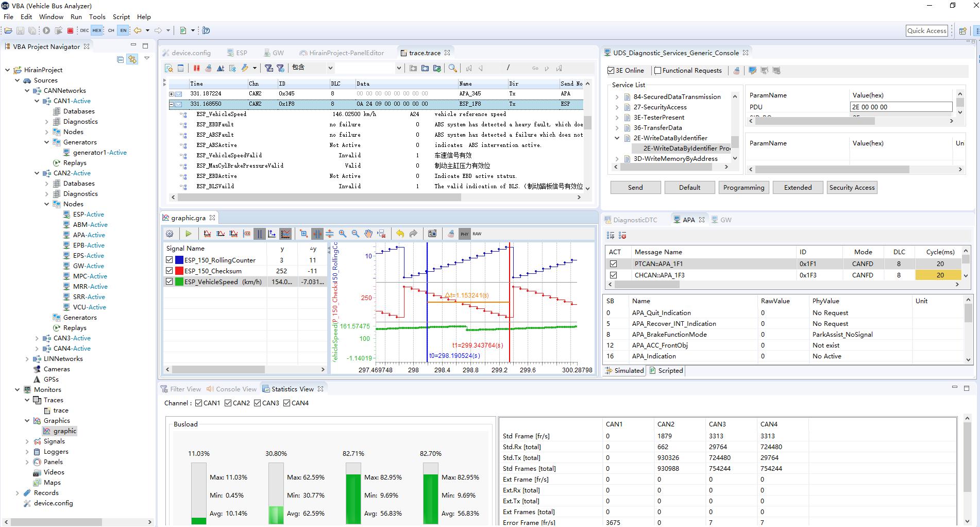
Task: Uncheck the 3E Online checkbox
Action: pyautogui.click(x=611, y=71)
